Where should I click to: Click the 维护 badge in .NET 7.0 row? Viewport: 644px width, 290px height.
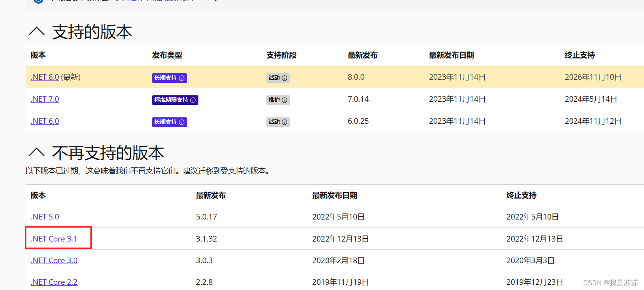(x=278, y=100)
